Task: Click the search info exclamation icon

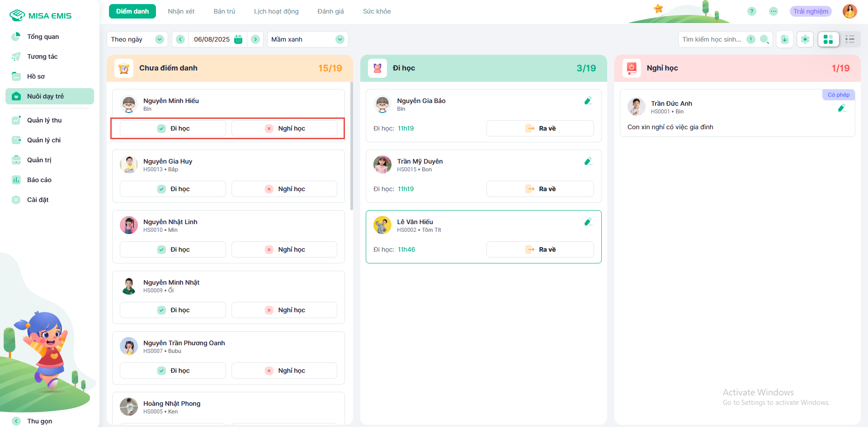Action: tap(751, 39)
